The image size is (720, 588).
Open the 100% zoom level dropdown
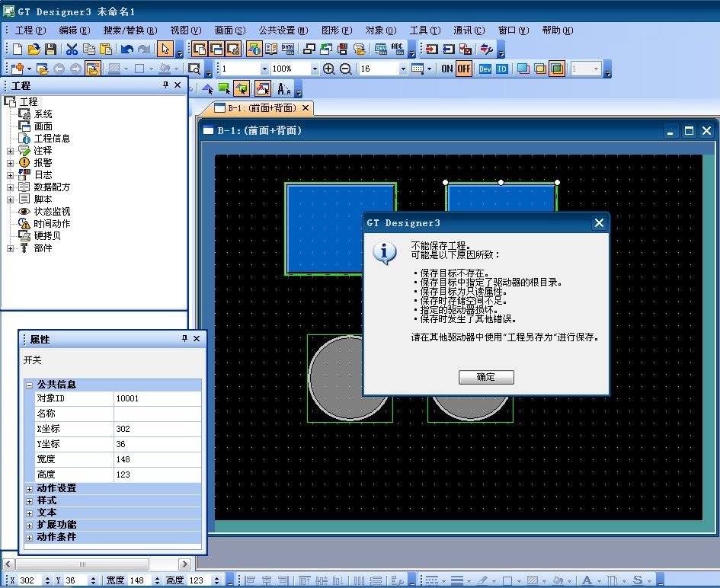click(x=315, y=69)
